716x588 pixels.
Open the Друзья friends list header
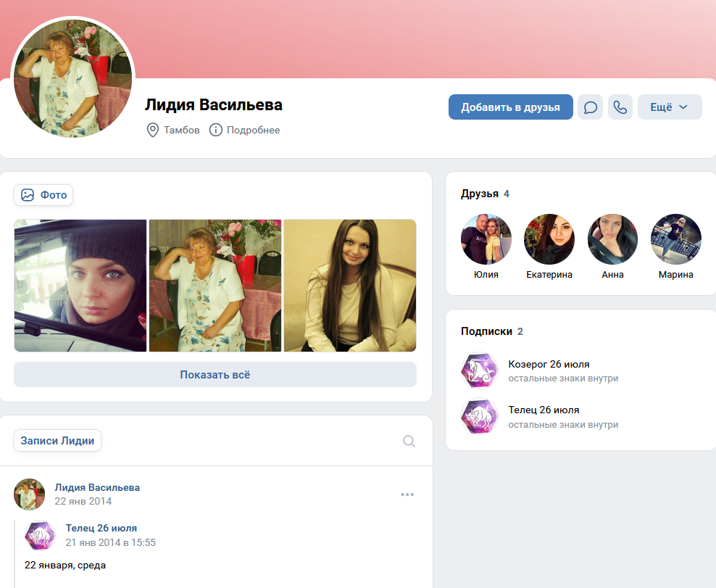[x=480, y=194]
